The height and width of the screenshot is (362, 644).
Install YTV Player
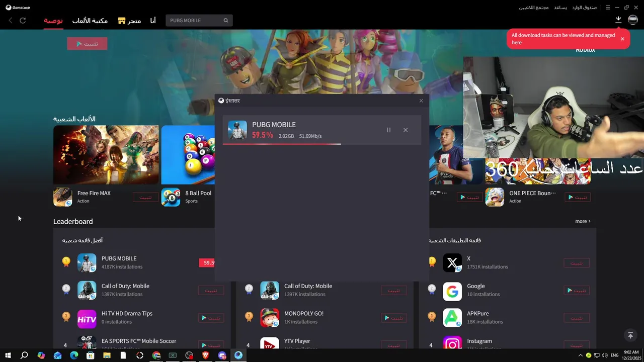click(x=394, y=345)
